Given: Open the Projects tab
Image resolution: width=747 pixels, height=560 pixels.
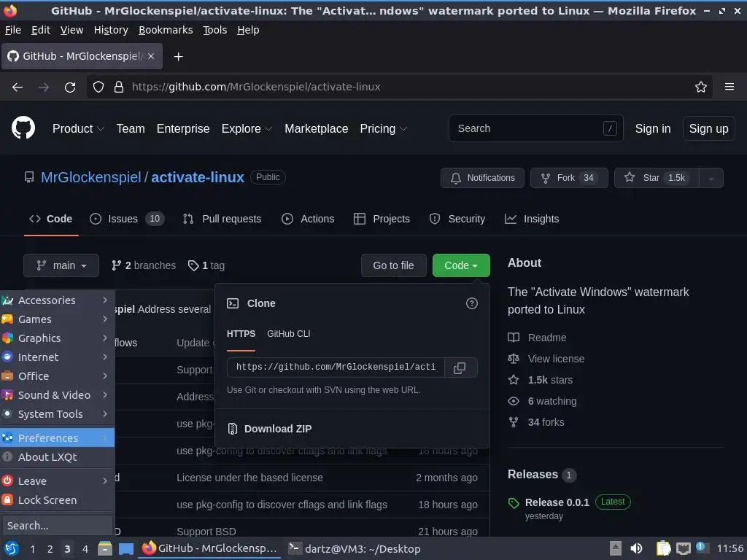Looking at the screenshot, I should pos(382,219).
